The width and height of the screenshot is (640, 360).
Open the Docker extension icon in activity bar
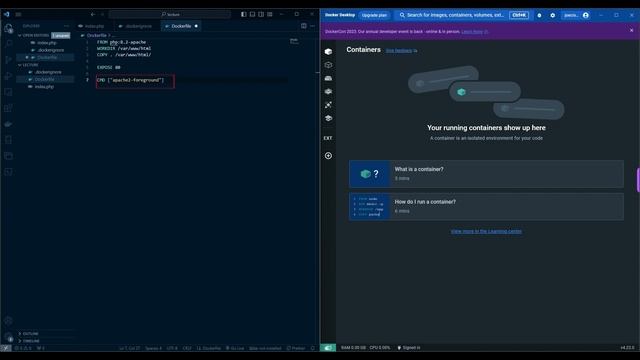pyautogui.click(x=8, y=124)
